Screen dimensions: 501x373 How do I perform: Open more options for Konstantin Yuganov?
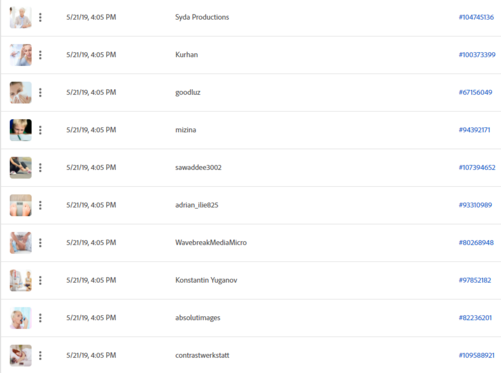[40, 280]
